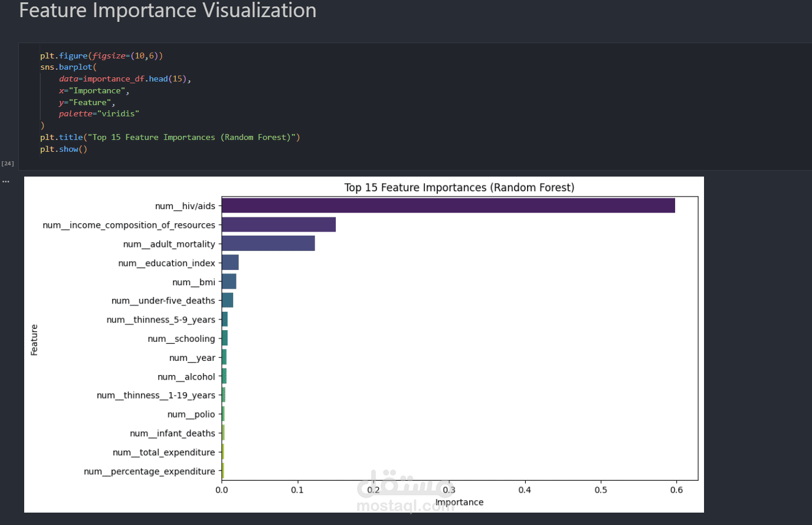This screenshot has width=812, height=525.
Task: Click the num__percentage_expenditure label
Action: 149,471
